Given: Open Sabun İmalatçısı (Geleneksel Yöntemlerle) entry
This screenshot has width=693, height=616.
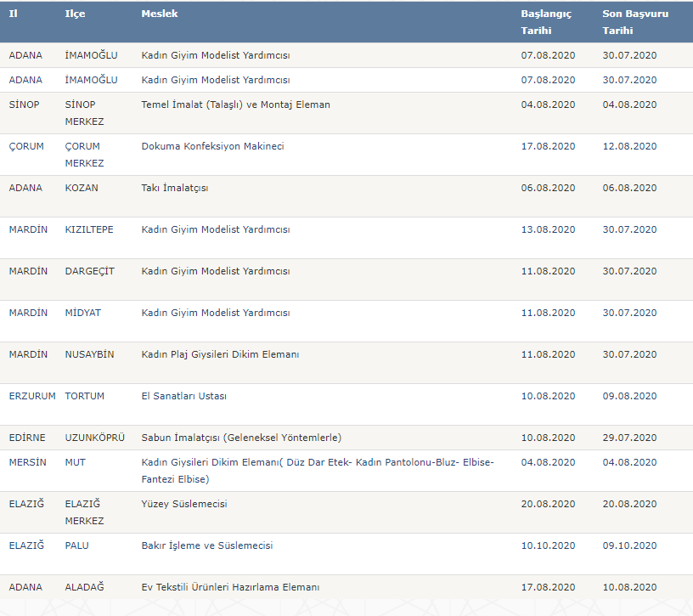Looking at the screenshot, I should (x=241, y=438).
